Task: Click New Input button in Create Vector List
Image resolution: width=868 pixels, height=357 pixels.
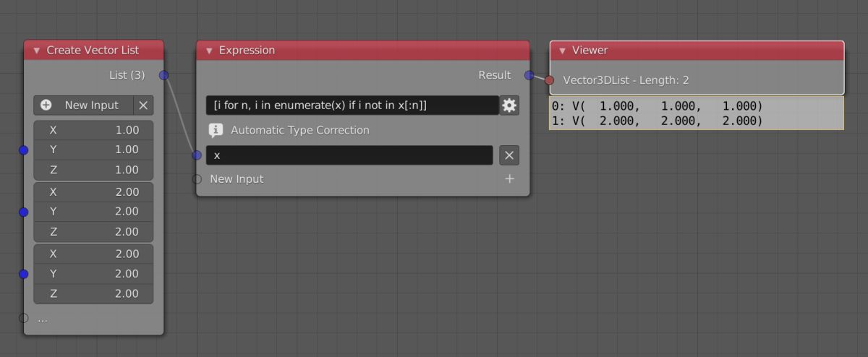Action: (83, 105)
